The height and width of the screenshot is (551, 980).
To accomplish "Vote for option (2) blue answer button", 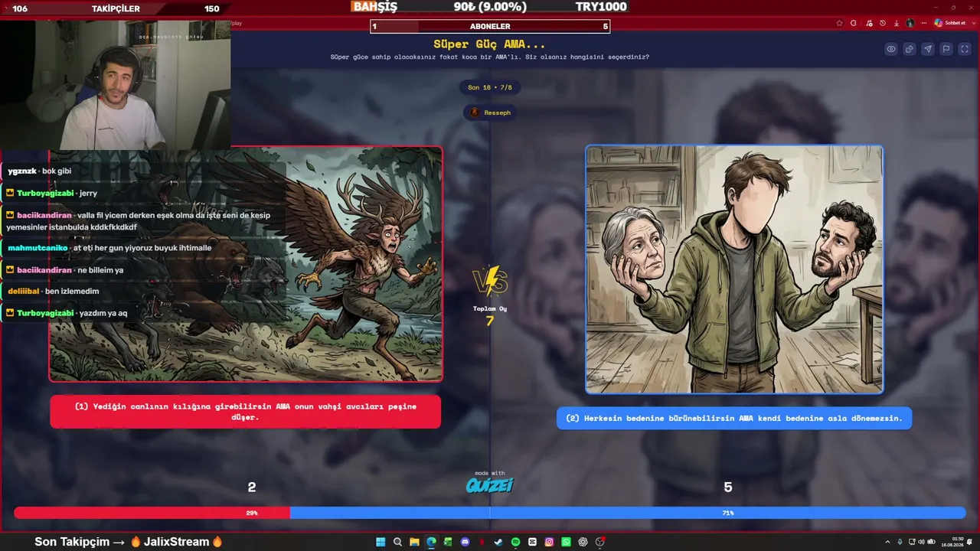I will pyautogui.click(x=734, y=418).
